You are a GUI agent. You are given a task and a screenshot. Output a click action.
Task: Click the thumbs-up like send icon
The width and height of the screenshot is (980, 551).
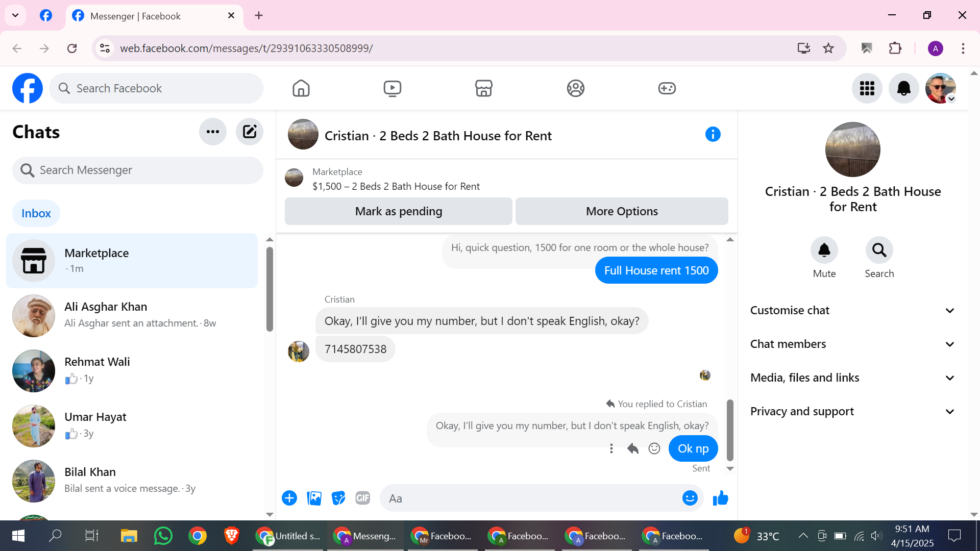720,498
